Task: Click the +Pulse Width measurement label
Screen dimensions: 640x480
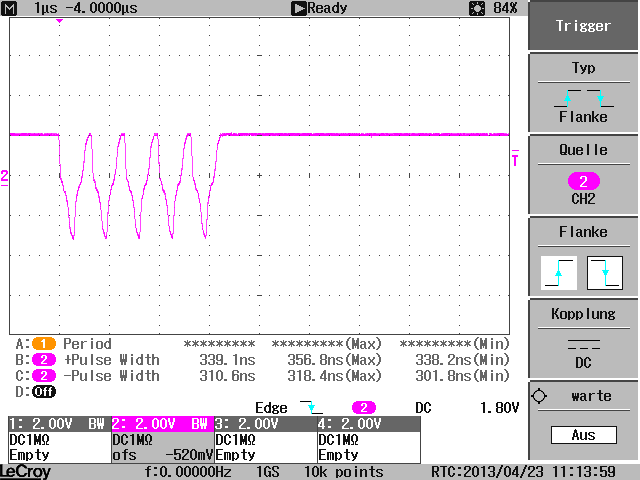Action: pyautogui.click(x=111, y=360)
